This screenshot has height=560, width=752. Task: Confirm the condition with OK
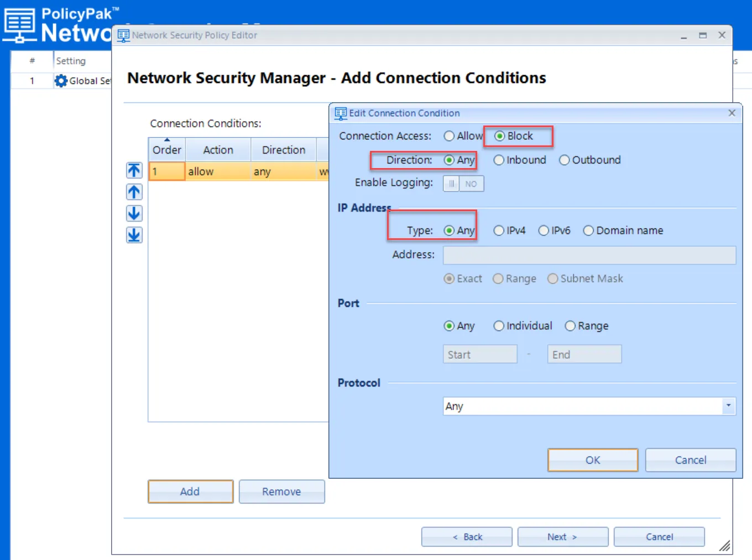point(593,460)
